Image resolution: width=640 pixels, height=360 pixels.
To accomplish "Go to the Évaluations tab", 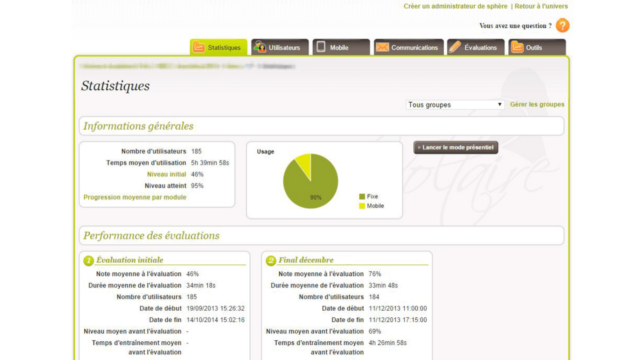I will [x=476, y=47].
